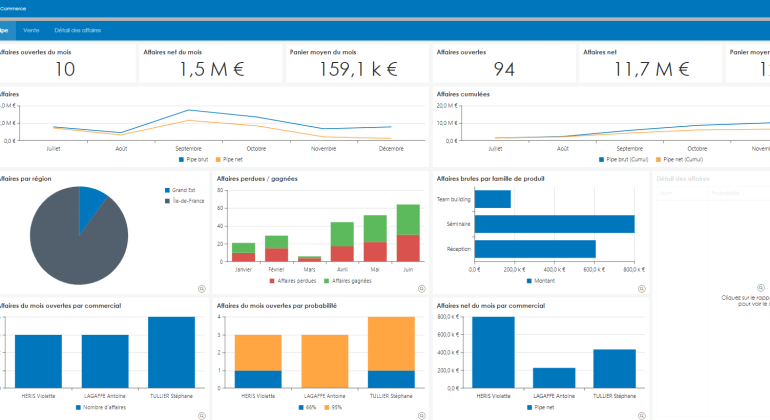The height and width of the screenshot is (420, 770).
Task: Toggle Pipe brut (Cumul) legend entry
Action: point(623,160)
